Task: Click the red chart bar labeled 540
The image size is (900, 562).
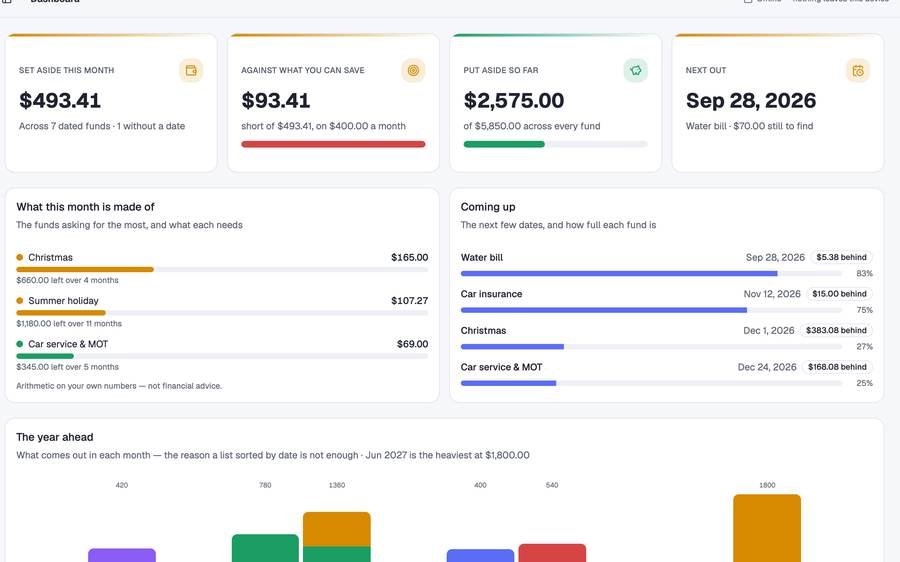Action: (x=552, y=553)
